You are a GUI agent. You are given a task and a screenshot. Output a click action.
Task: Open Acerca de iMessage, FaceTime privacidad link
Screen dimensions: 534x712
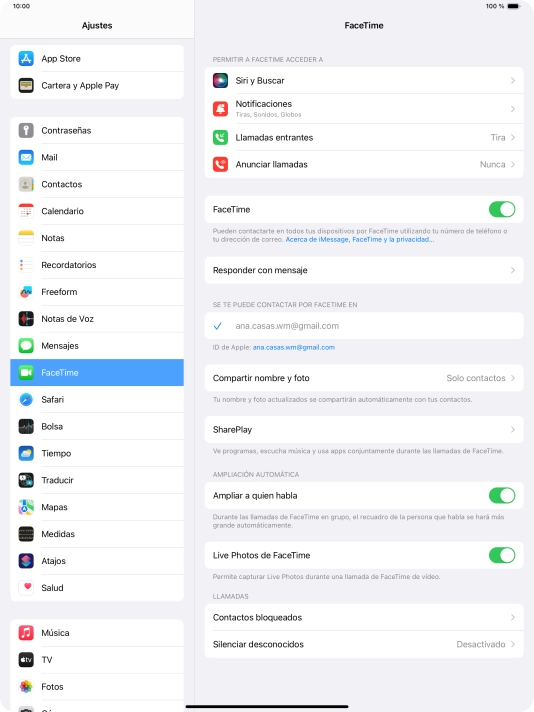point(360,239)
